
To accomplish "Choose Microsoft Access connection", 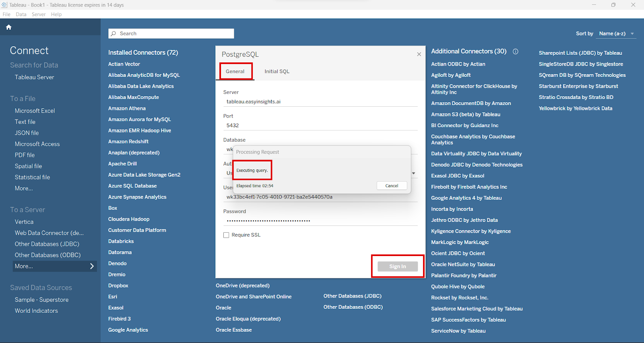I will coord(37,144).
